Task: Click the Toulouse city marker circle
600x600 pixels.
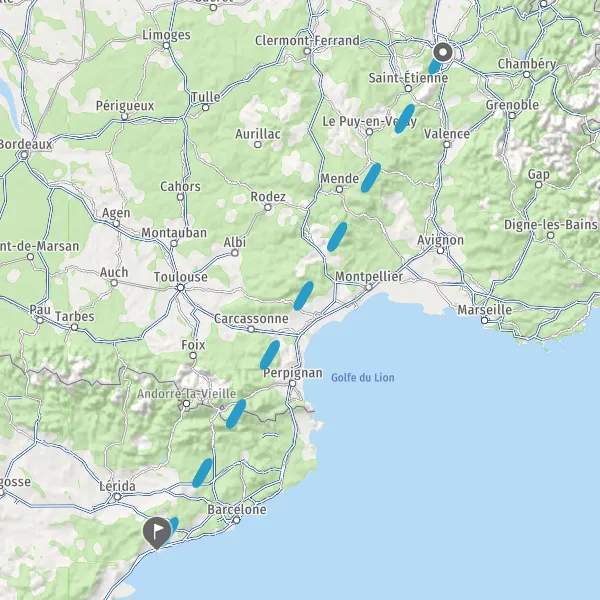Action: coord(181,287)
